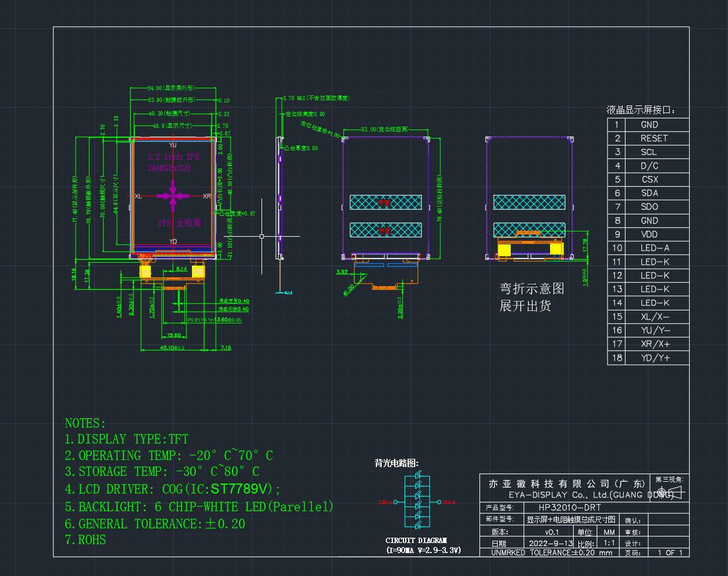The height and width of the screenshot is (576, 728).
Task: Click the GND label in pin row 8
Action: click(x=650, y=221)
